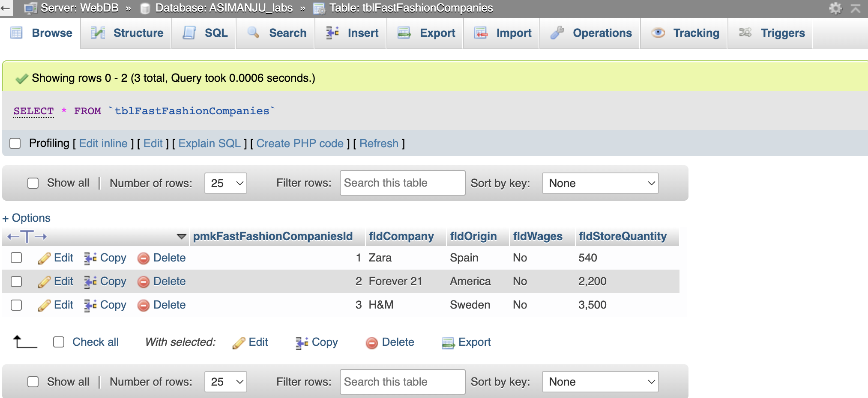Select the H&M row checkbox
The image size is (868, 398).
tap(16, 305)
